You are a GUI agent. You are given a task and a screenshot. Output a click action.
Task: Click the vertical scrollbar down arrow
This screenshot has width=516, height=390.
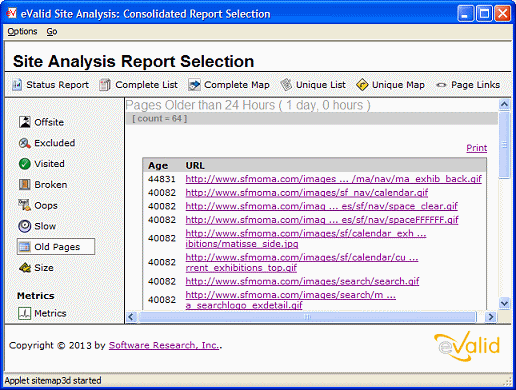[504, 303]
